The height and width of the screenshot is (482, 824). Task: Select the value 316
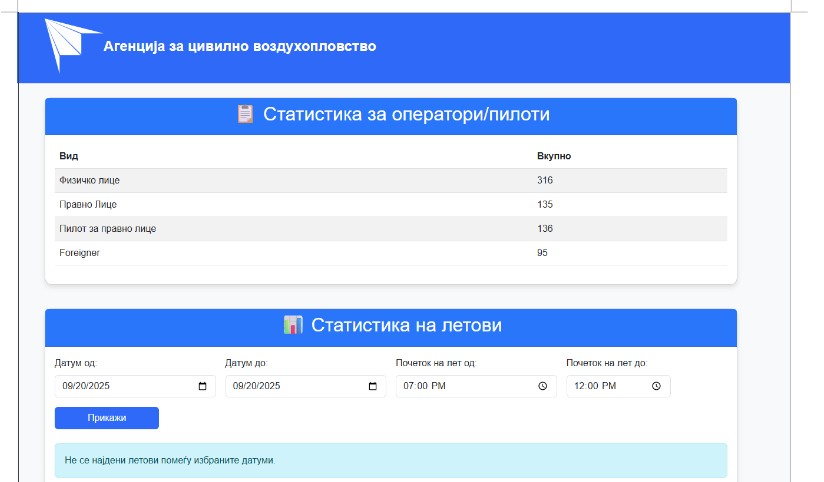point(545,180)
